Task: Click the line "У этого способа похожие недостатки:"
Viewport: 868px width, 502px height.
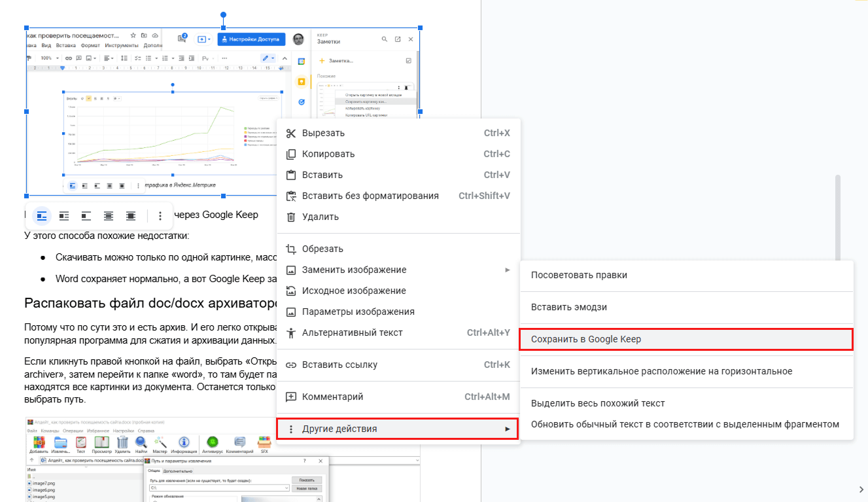Action: click(106, 236)
